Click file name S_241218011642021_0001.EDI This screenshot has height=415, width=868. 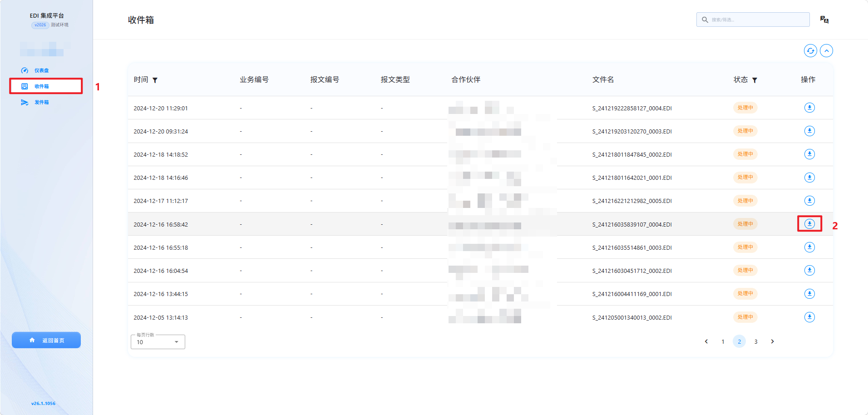click(x=632, y=178)
